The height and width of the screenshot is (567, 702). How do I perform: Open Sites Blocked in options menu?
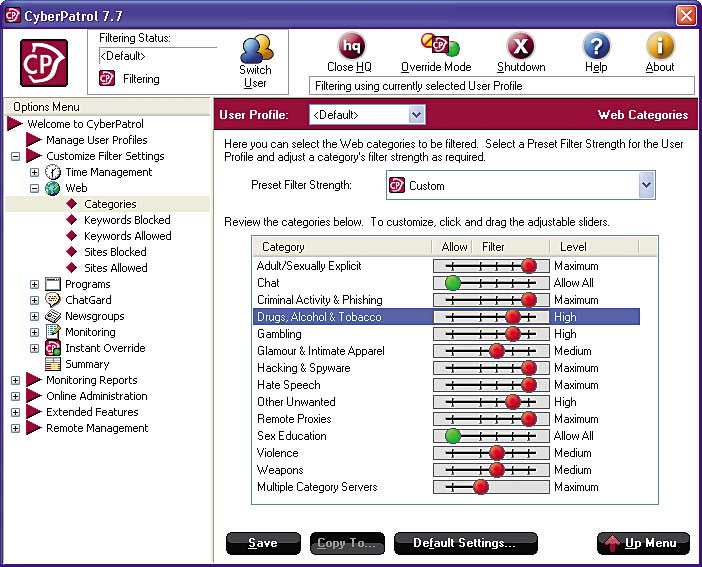[115, 252]
